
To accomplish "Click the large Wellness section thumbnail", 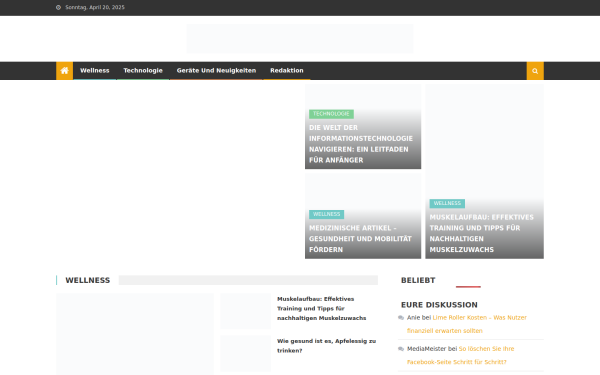I will coord(135,334).
